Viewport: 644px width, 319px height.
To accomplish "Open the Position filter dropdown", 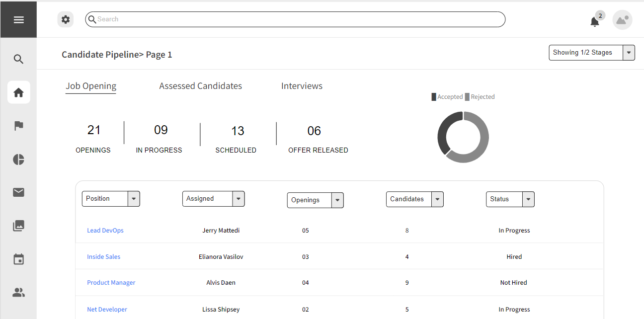I will pyautogui.click(x=111, y=199).
